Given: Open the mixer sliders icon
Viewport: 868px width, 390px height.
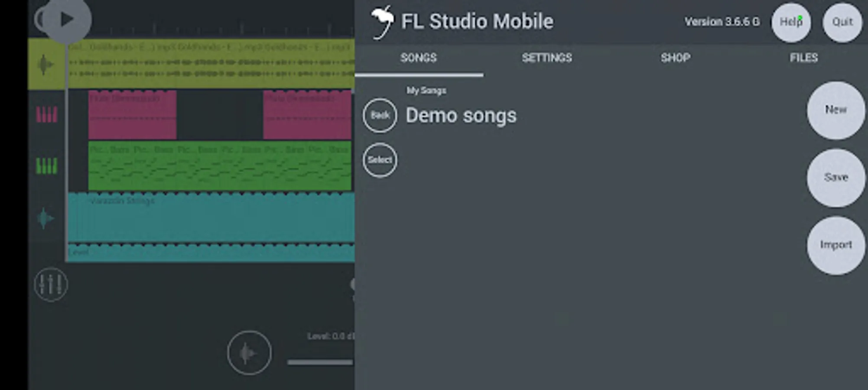Looking at the screenshot, I should pyautogui.click(x=51, y=285).
